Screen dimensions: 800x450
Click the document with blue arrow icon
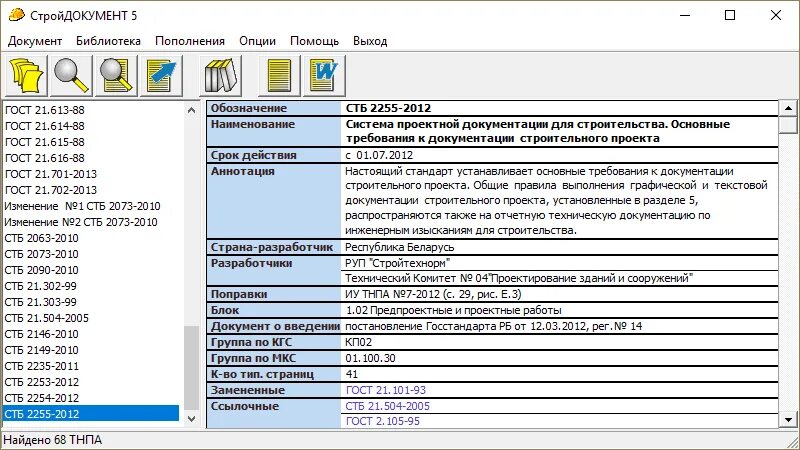[161, 76]
